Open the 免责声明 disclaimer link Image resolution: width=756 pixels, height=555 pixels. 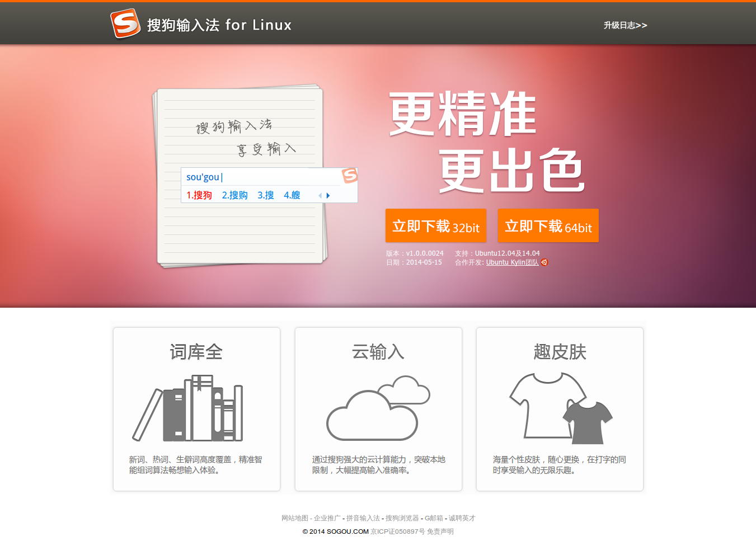point(440,532)
